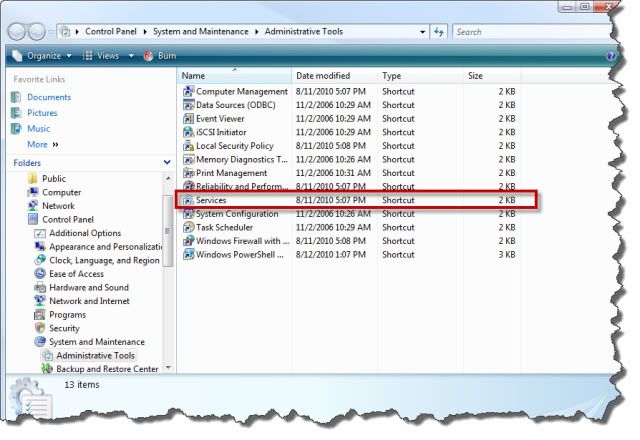
Task: Sort by the Date modified column header
Action: pyautogui.click(x=334, y=76)
